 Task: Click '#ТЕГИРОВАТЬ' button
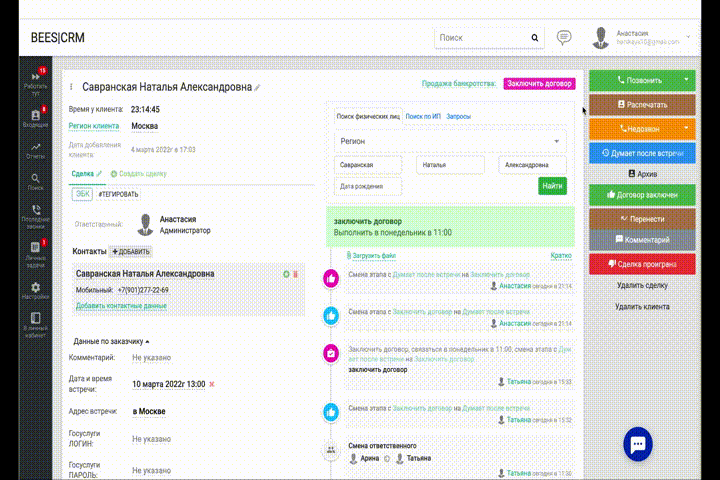tap(118, 194)
